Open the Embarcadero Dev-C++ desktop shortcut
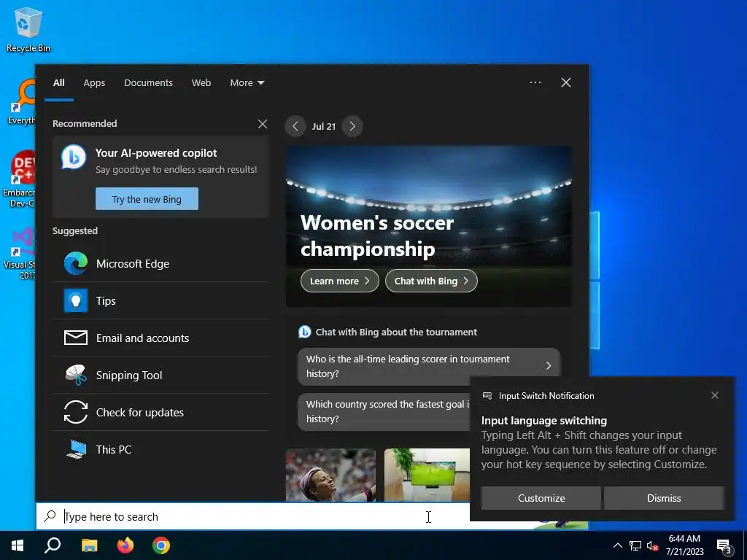 coord(19,179)
